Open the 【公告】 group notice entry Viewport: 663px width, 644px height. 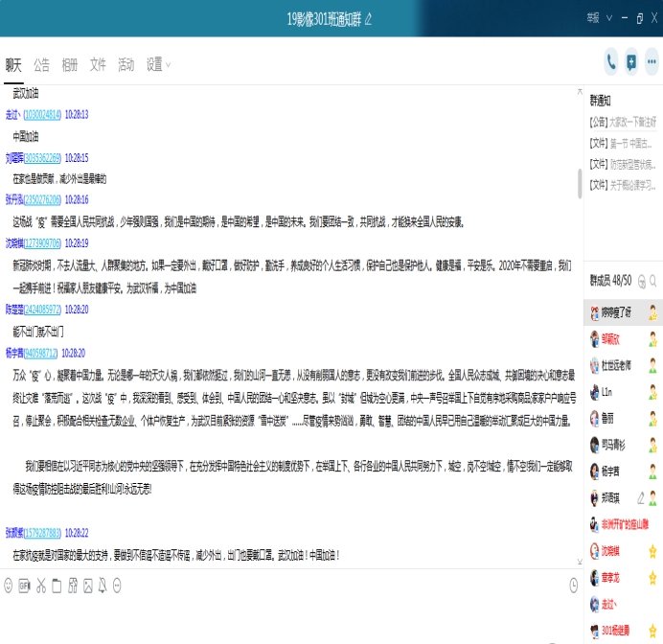pyautogui.click(x=623, y=122)
